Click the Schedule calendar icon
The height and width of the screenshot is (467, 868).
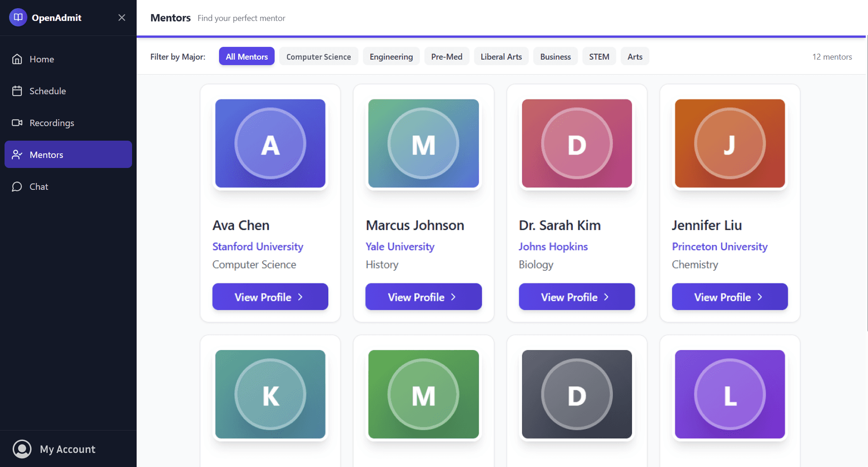click(17, 91)
